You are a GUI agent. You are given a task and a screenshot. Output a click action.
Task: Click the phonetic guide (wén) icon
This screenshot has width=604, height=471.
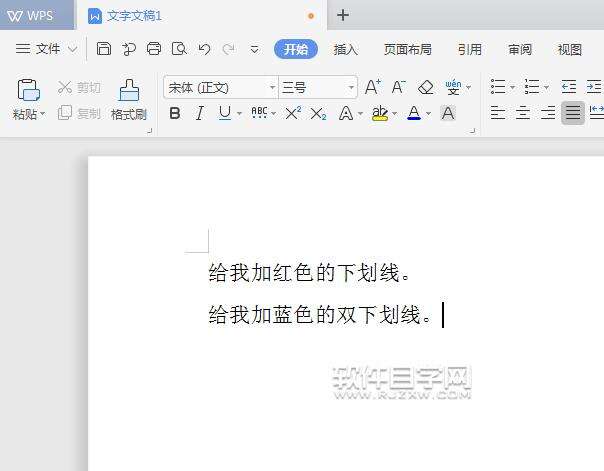coord(453,87)
